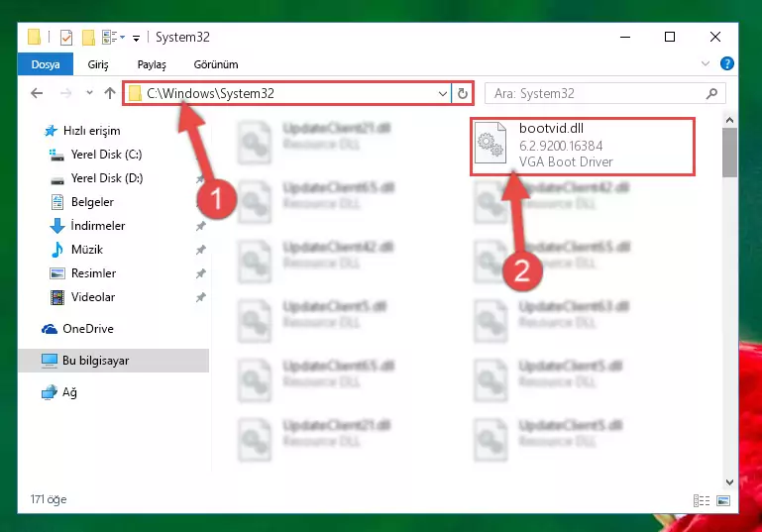Go back using the back arrow
762x532 pixels.
click(x=37, y=93)
